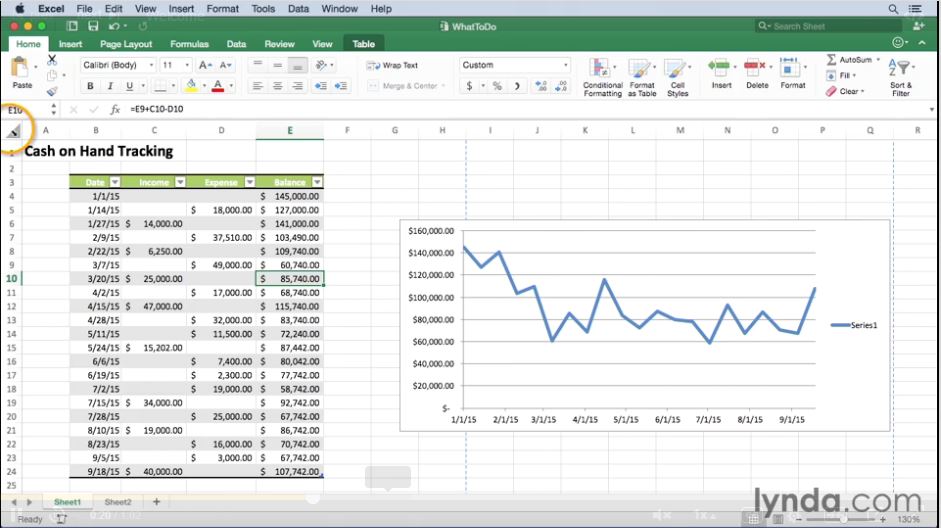This screenshot has height=528, width=941.
Task: Click the Save icon in title bar
Action: coord(93,26)
